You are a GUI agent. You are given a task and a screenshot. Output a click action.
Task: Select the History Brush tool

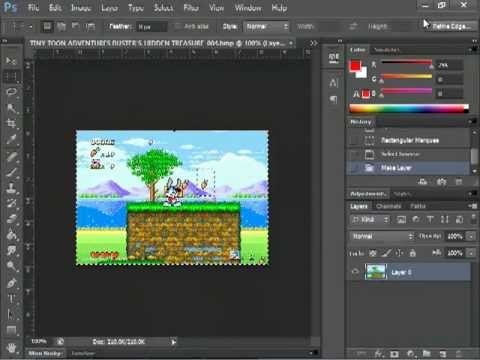[x=11, y=203]
